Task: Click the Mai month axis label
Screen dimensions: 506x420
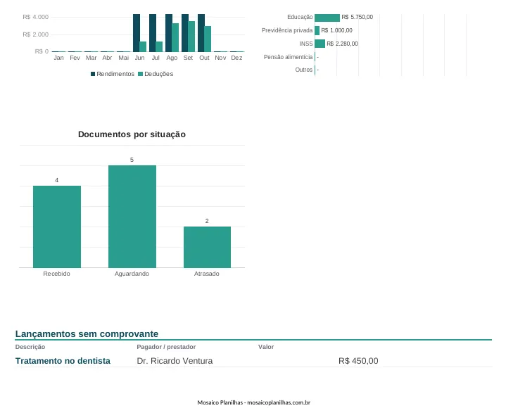Action: (x=123, y=58)
